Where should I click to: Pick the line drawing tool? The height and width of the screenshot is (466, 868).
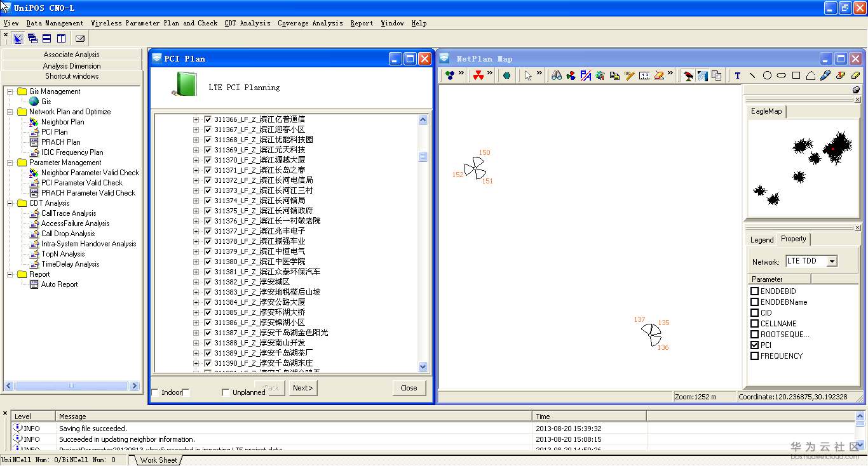pos(752,76)
